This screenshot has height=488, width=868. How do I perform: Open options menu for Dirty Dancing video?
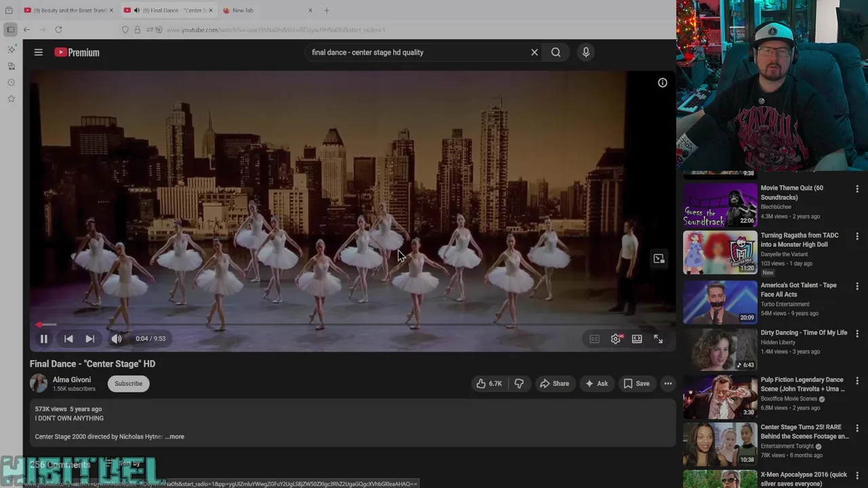click(x=857, y=333)
